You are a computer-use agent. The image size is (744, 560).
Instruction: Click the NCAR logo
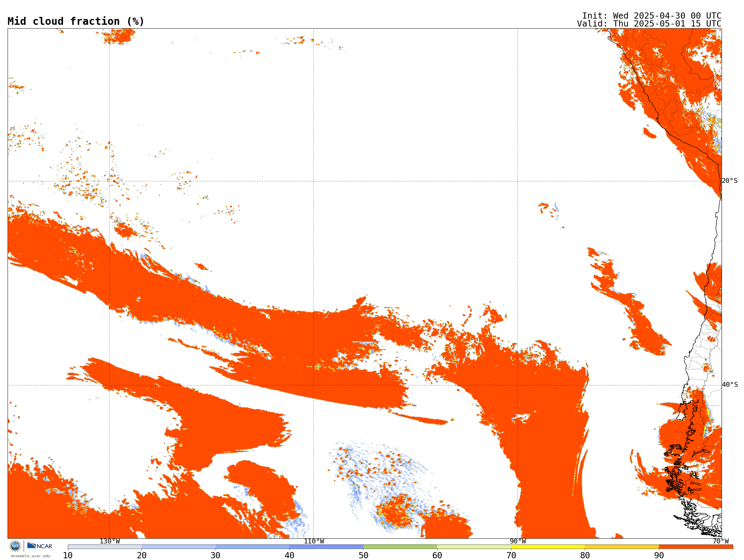(40, 546)
